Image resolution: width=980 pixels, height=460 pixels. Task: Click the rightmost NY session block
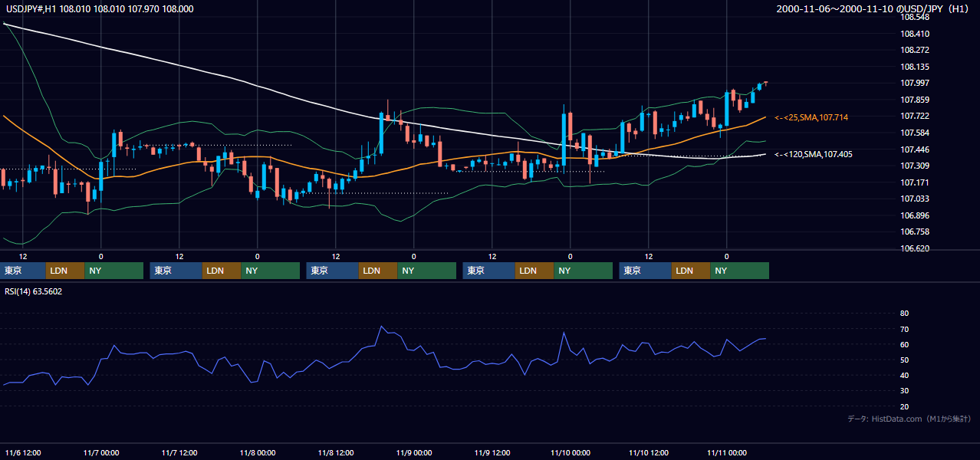click(x=739, y=271)
